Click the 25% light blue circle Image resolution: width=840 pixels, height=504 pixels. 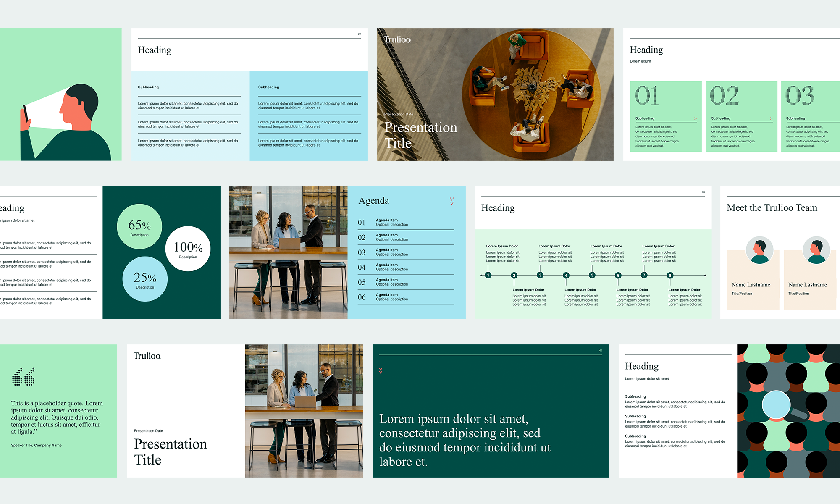coord(145,279)
